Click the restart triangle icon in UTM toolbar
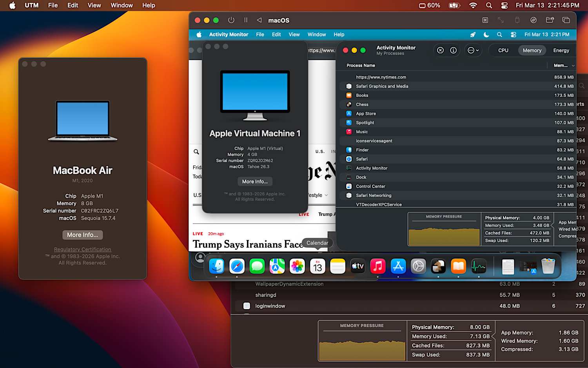 259,20
